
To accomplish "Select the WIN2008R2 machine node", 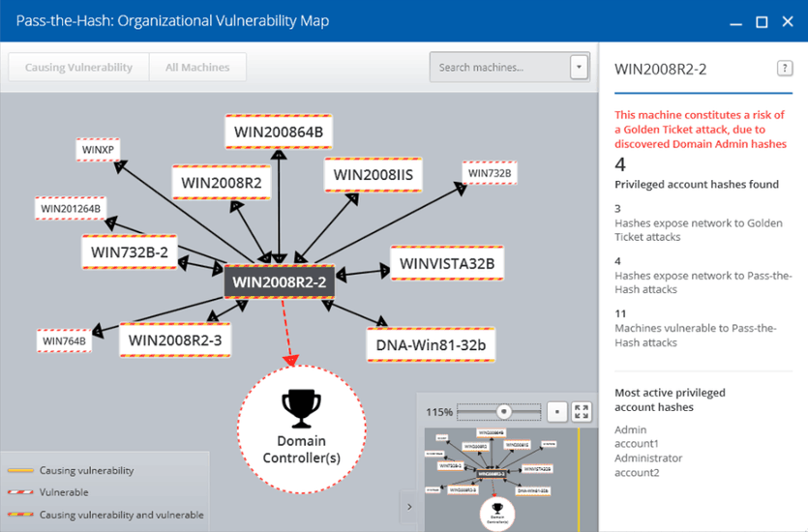I will point(222,182).
